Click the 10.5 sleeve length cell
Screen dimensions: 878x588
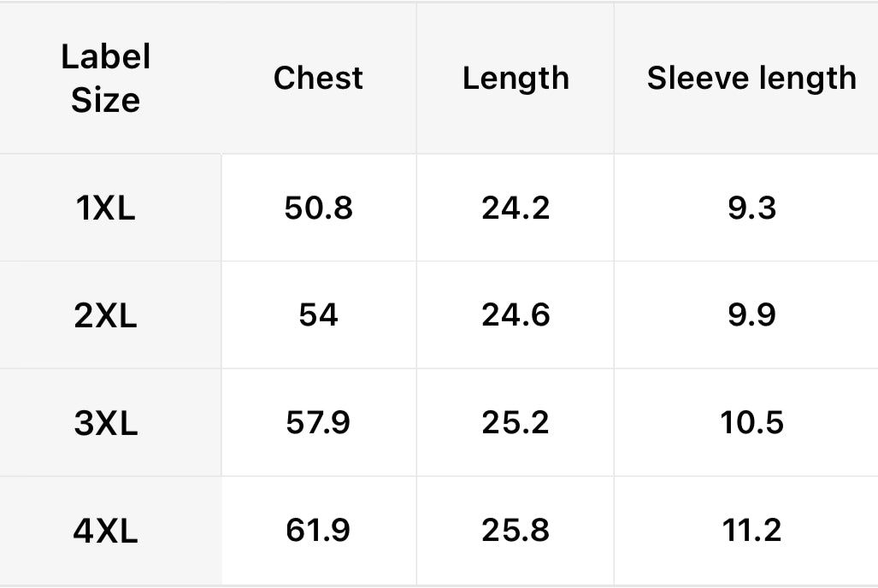coord(751,424)
